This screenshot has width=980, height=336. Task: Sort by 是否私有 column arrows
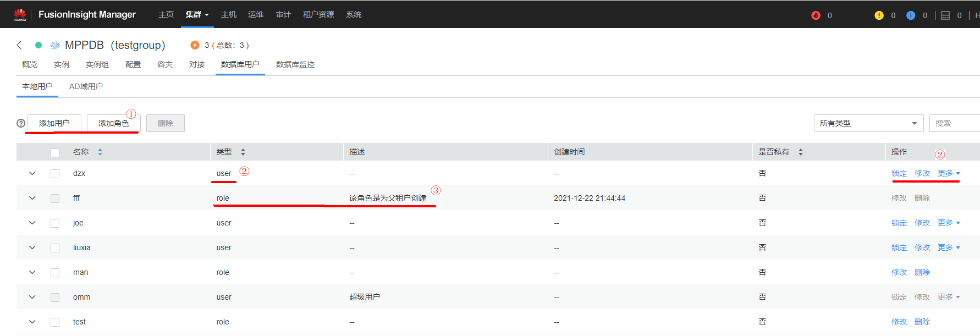[801, 152]
